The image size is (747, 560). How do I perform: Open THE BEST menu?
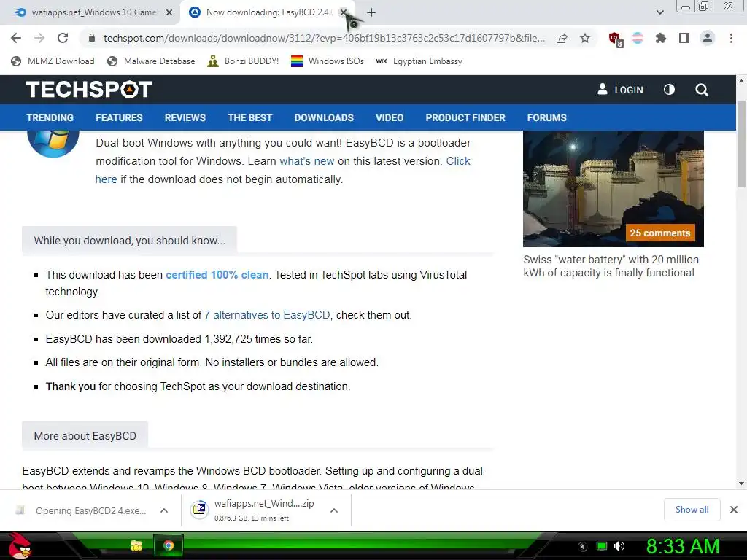pyautogui.click(x=249, y=117)
